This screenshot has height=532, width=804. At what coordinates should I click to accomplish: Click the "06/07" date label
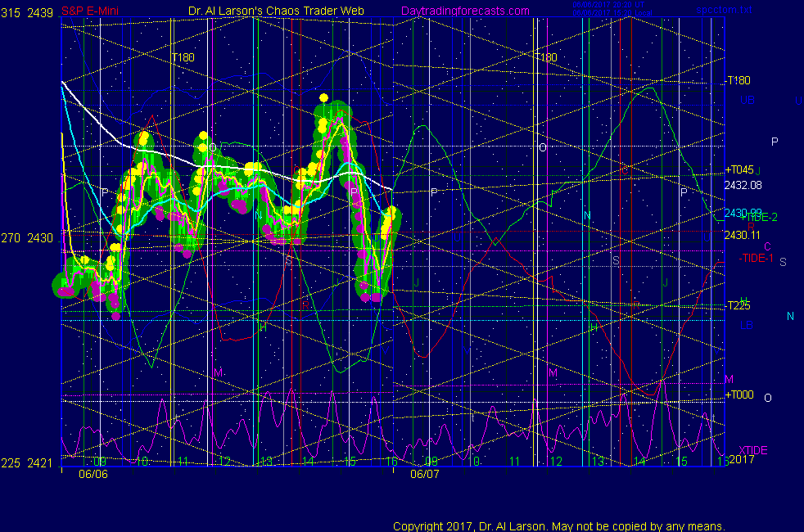425,474
